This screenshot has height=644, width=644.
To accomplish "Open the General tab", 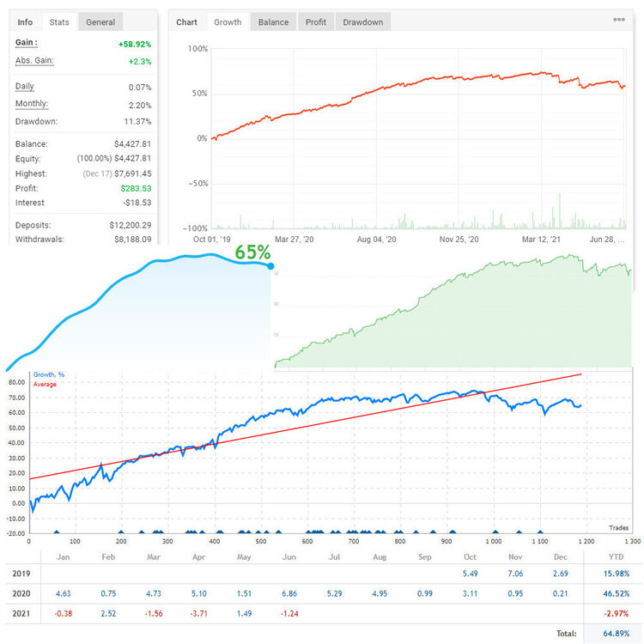I will tap(100, 22).
